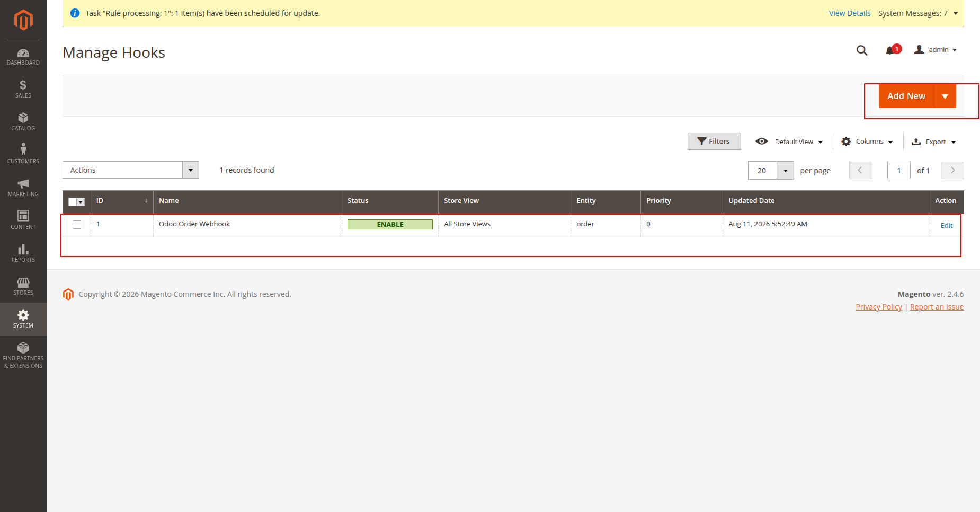Open the Privacy Policy link
980x512 pixels.
point(879,307)
